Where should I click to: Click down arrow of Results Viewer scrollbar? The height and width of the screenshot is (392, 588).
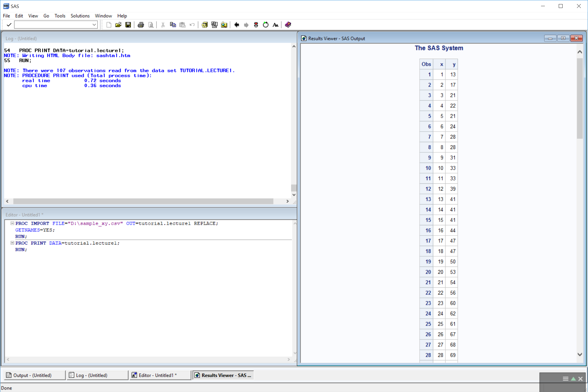tap(580, 354)
